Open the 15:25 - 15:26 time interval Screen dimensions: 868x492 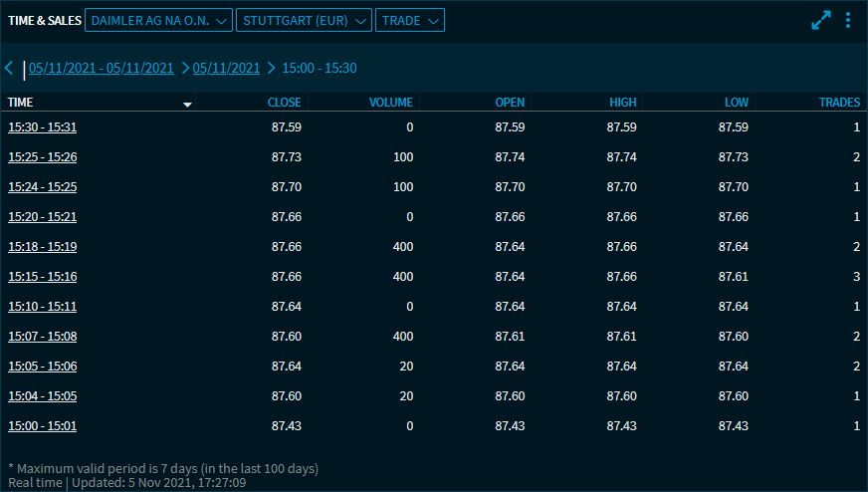(x=43, y=157)
